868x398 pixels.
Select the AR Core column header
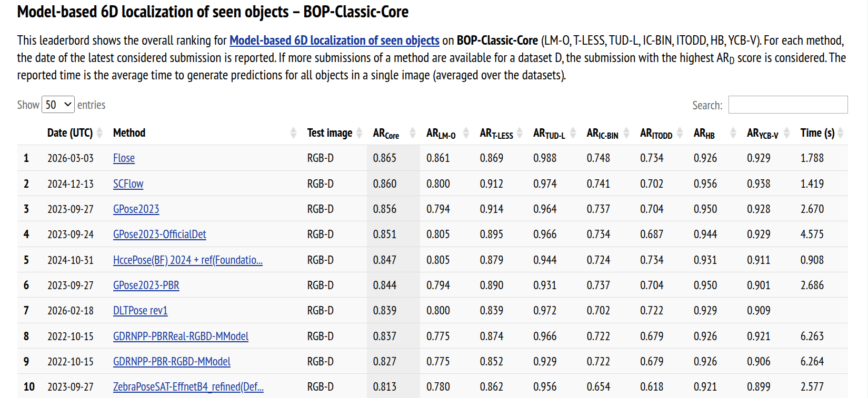pyautogui.click(x=386, y=133)
